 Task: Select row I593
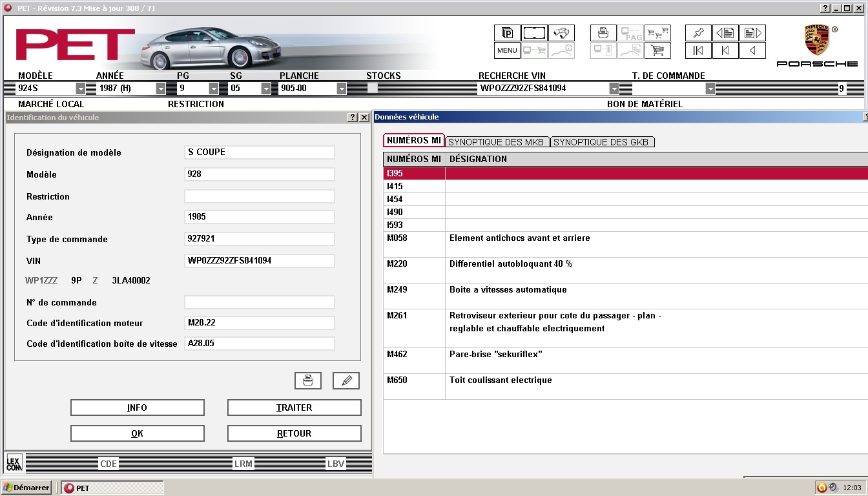point(625,225)
